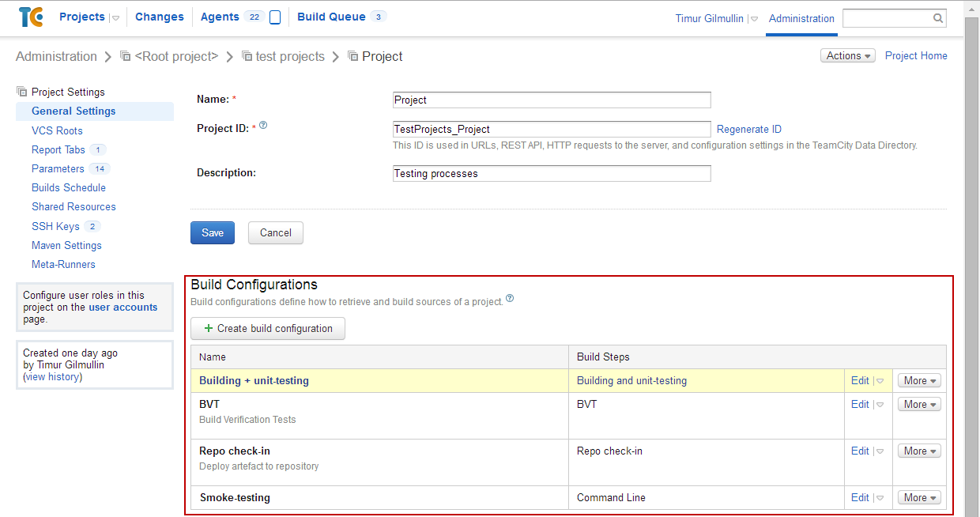Image resolution: width=980 pixels, height=517 pixels.
Task: Expand the More menu for BVT
Action: tap(919, 404)
